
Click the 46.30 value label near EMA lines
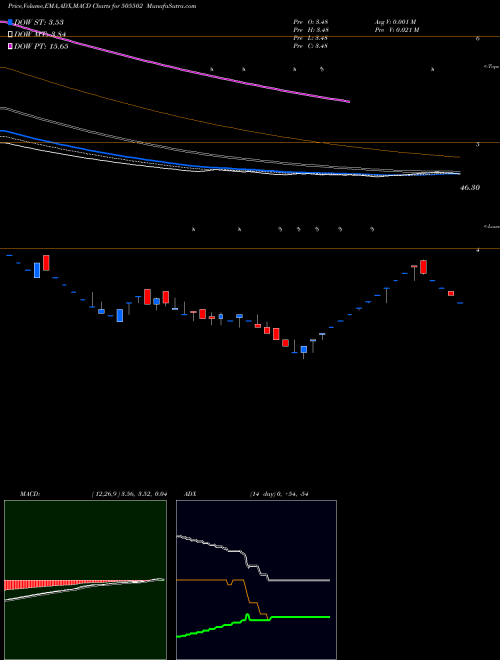coord(469,188)
